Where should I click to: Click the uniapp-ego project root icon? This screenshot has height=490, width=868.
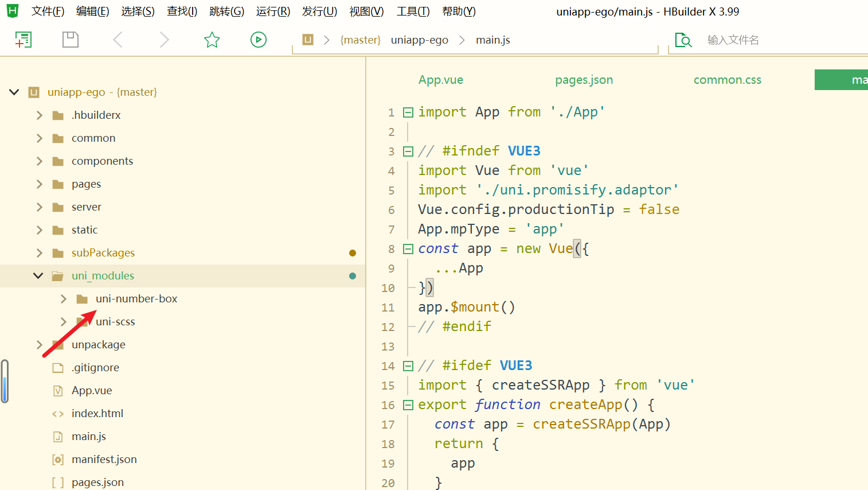[34, 92]
